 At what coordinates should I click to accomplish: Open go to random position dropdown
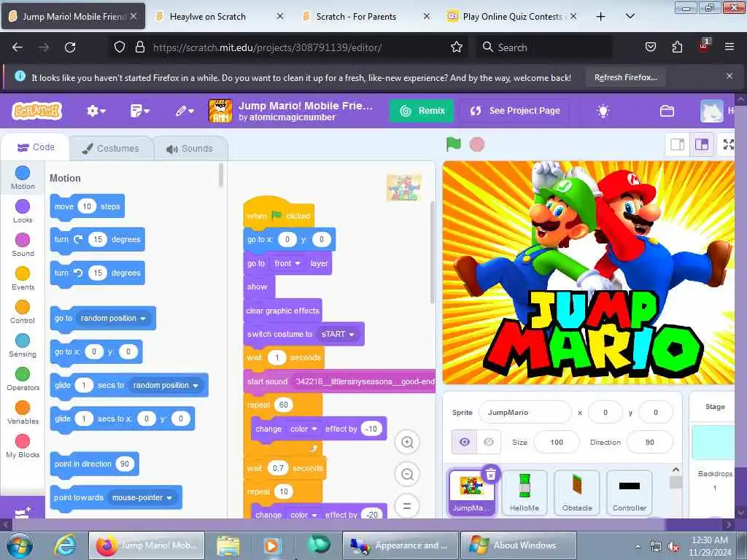click(x=113, y=318)
